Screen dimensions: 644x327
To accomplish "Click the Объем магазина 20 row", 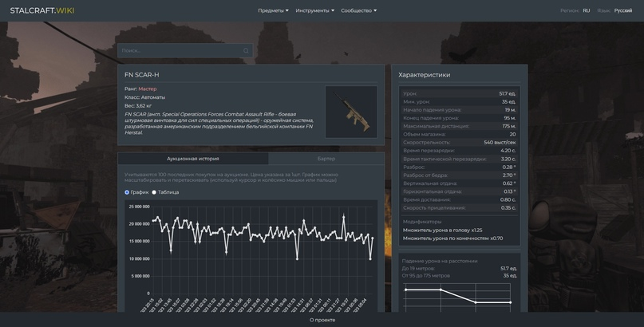I will pos(459,134).
